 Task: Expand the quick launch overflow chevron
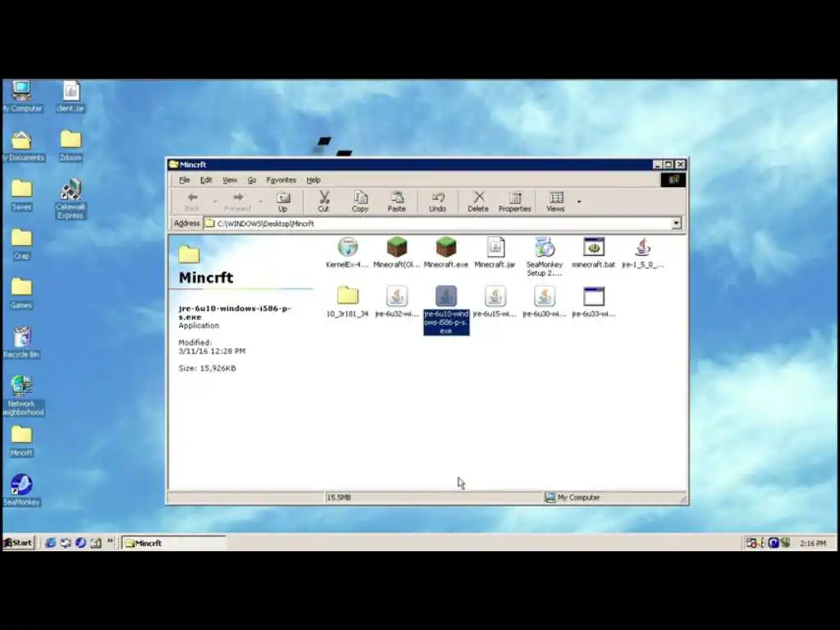[110, 541]
